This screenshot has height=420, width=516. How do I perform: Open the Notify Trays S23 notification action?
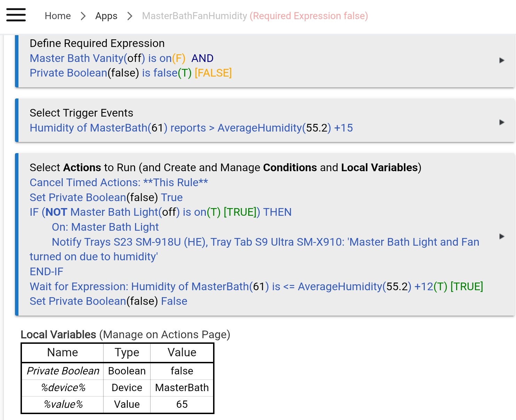pos(265,242)
